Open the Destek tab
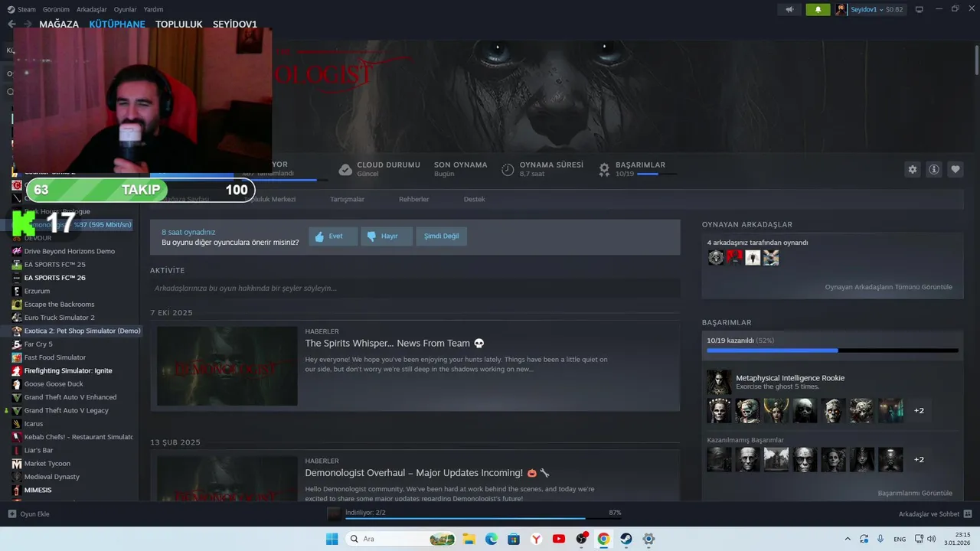Viewport: 980px width, 551px height. 474,199
